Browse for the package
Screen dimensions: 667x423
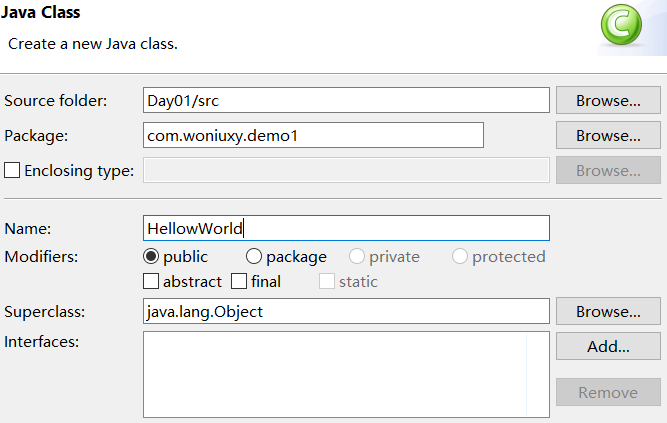pos(608,135)
